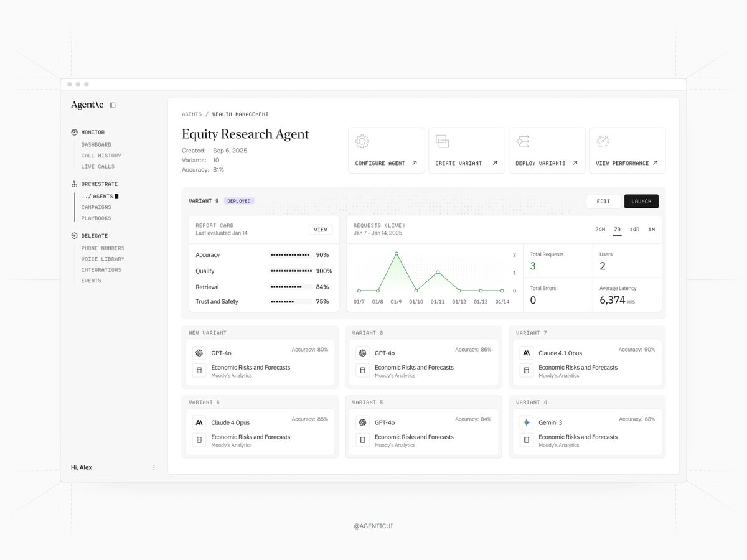Viewport: 747px width, 560px height.
Task: Click database icon in New Variant card
Action: point(199,370)
